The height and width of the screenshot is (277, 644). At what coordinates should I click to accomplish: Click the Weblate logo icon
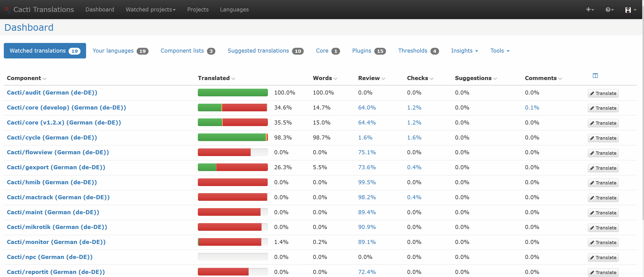(x=7, y=10)
